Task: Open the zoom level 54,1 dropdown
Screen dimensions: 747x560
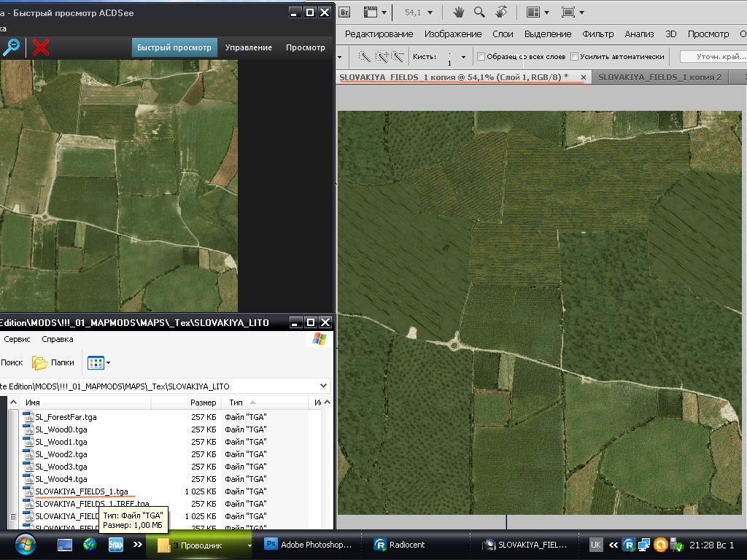Action: [x=430, y=13]
